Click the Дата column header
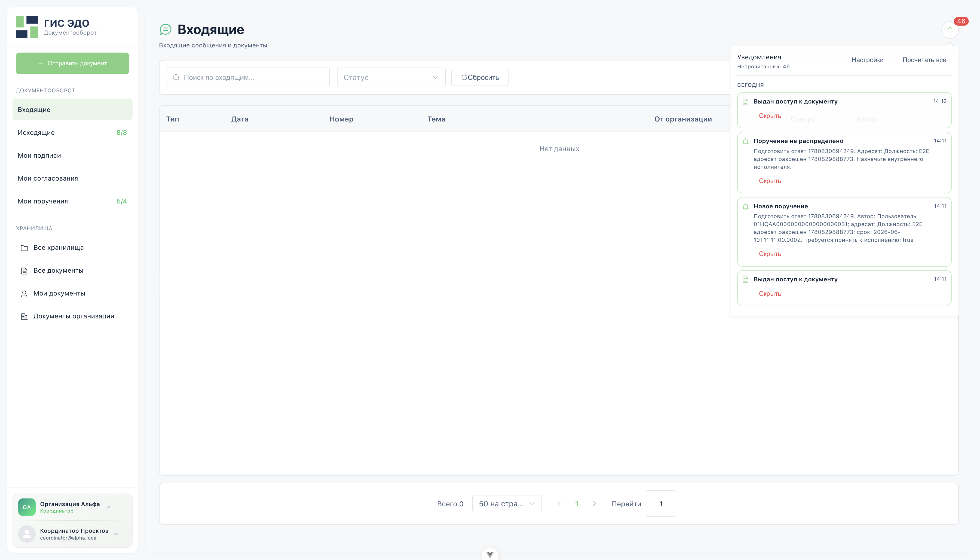980x560 pixels. pos(240,119)
